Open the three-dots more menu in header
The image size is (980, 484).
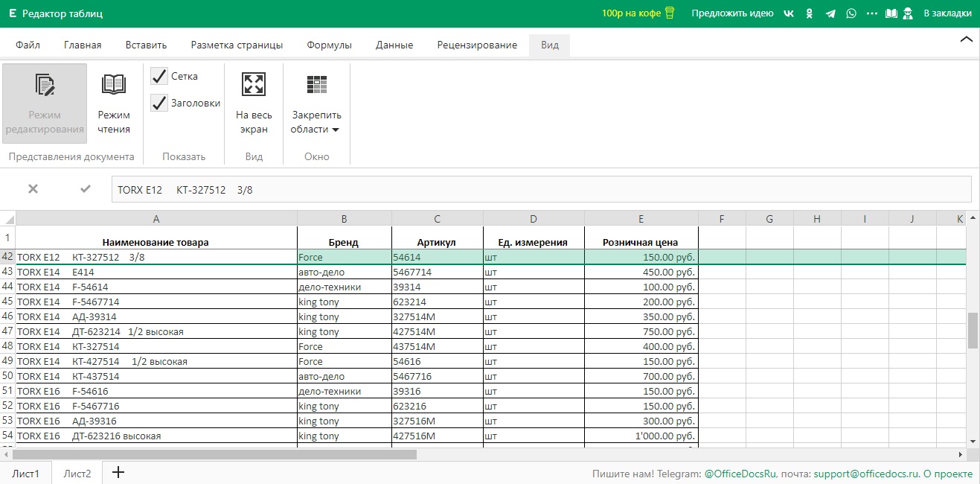pos(871,13)
